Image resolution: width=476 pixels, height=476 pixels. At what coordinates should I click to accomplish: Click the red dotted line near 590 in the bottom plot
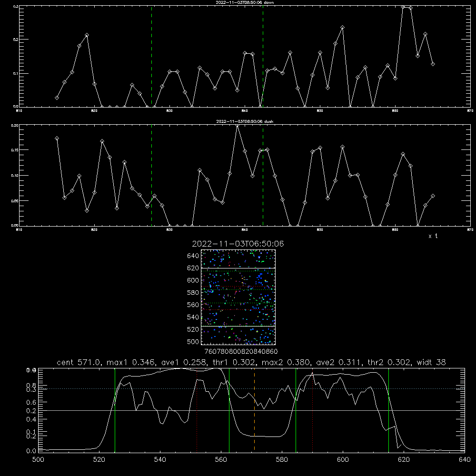coord(312,410)
